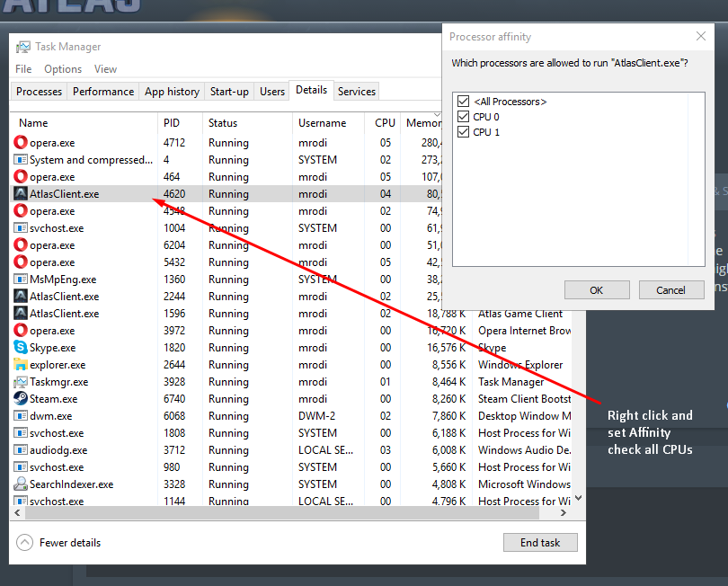
Task: Click the Skype.exe process icon
Action: [x=21, y=348]
